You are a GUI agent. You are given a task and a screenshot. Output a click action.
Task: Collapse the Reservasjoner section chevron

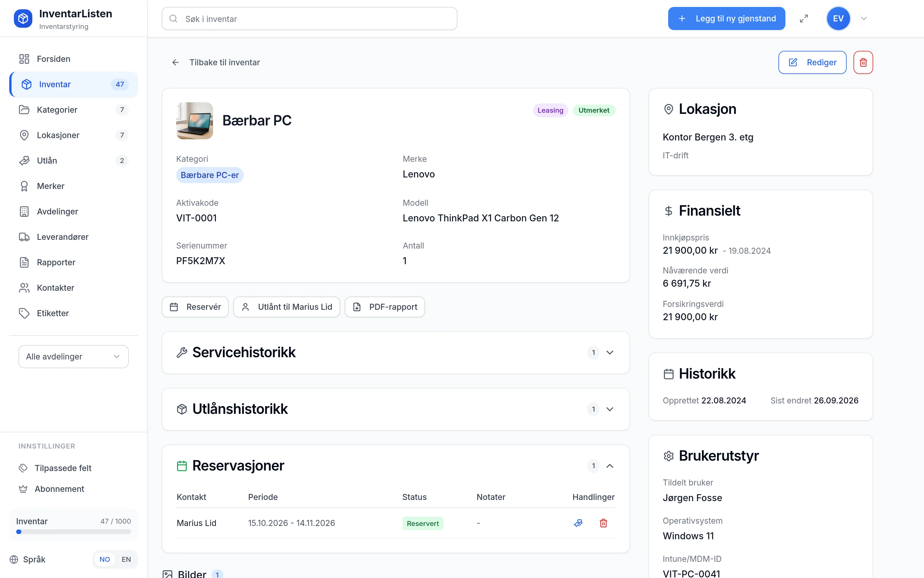tap(610, 466)
